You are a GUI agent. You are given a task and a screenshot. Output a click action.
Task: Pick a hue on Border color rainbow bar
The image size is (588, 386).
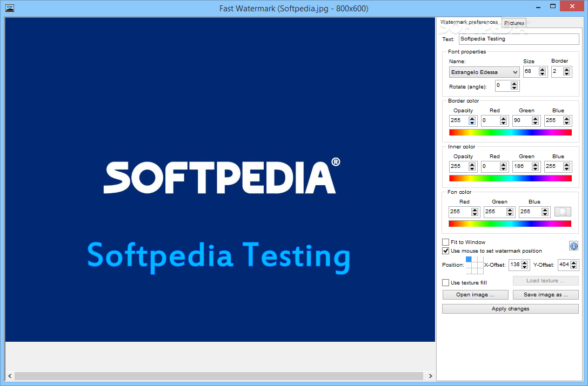(x=510, y=132)
